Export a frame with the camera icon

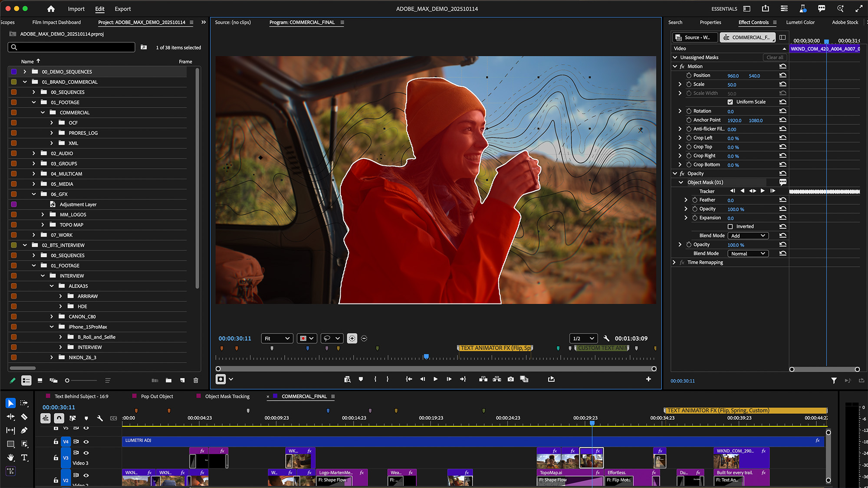(x=510, y=379)
